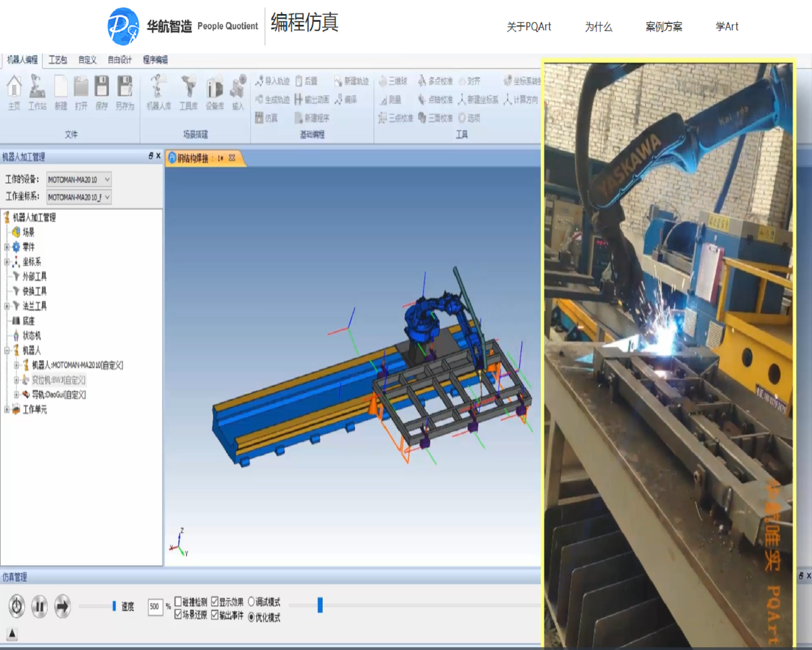
Task: Click the 另存为 save-as icon
Action: (125, 92)
